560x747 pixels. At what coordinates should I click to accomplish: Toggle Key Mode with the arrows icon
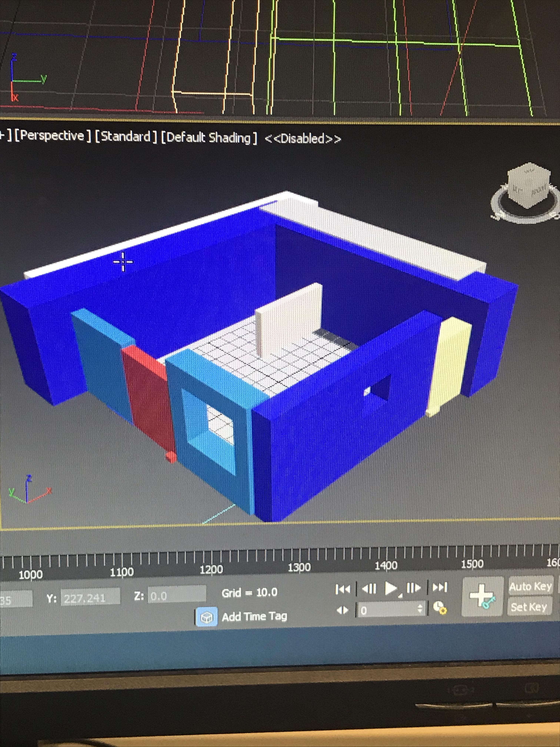coord(343,610)
